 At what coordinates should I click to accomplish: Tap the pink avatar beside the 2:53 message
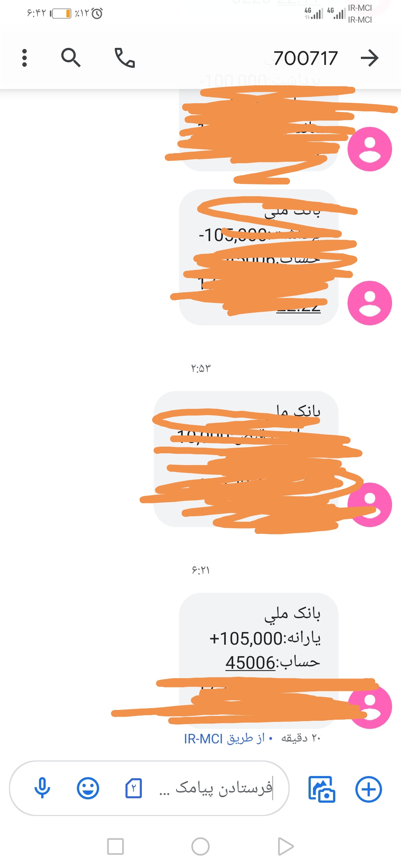tap(369, 505)
